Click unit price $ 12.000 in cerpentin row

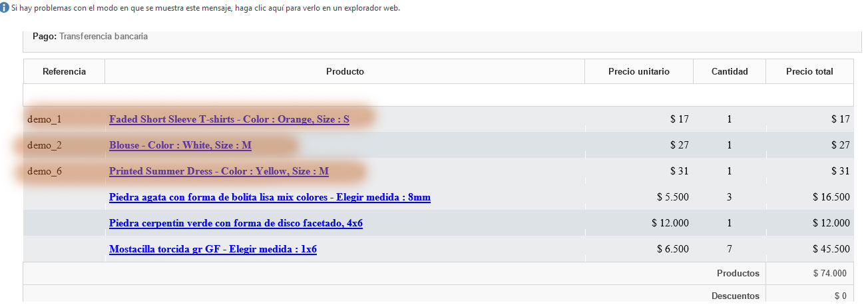pyautogui.click(x=670, y=223)
